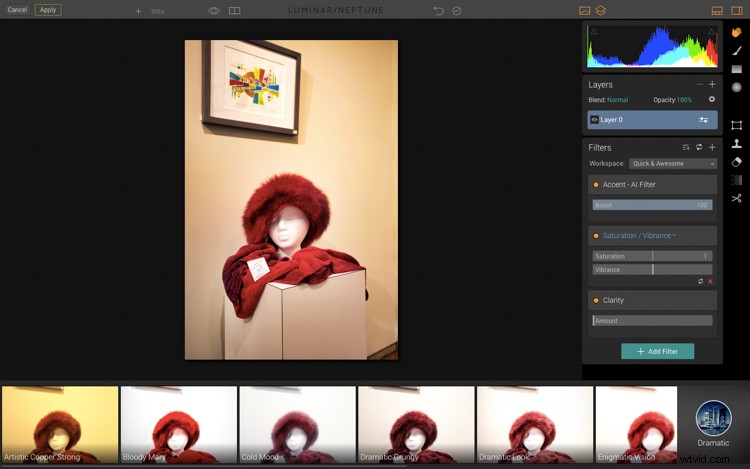Select the masking Brush tool
The image size is (750, 469).
[737, 51]
